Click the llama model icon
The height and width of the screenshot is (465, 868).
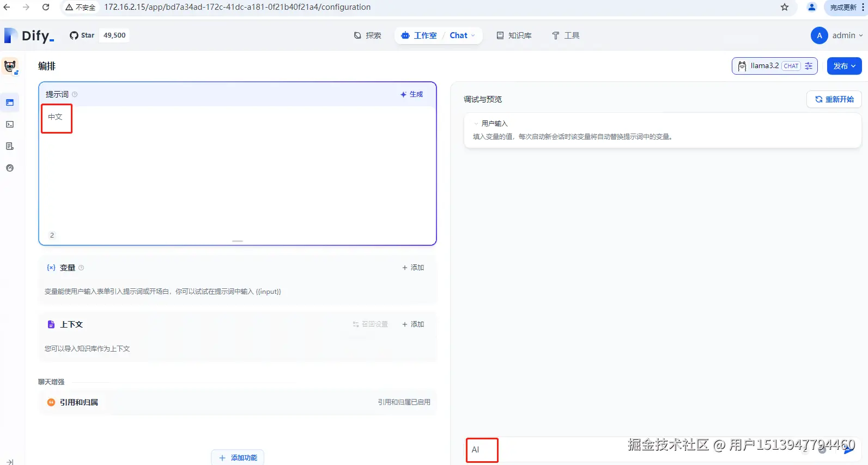pos(742,66)
